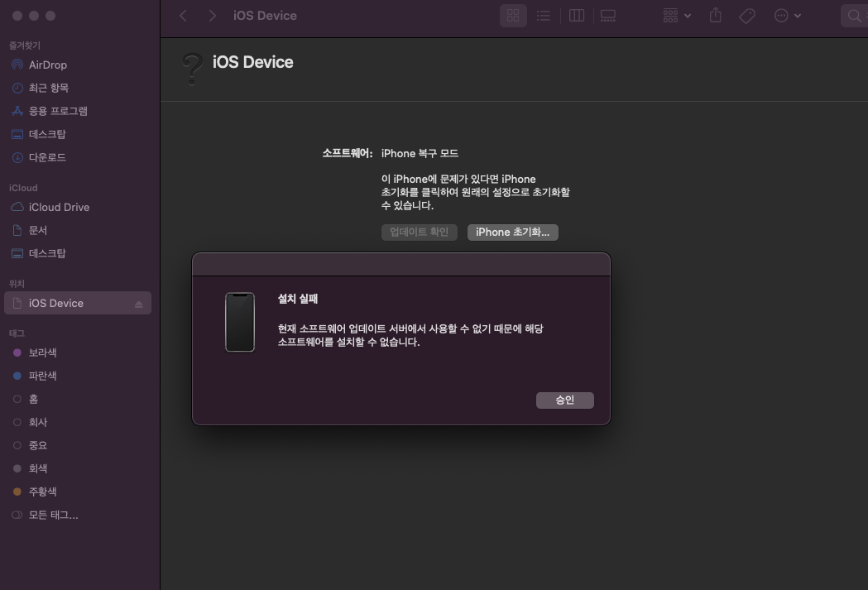Click the iPhone image in the dialog
The image size is (868, 590).
240,322
